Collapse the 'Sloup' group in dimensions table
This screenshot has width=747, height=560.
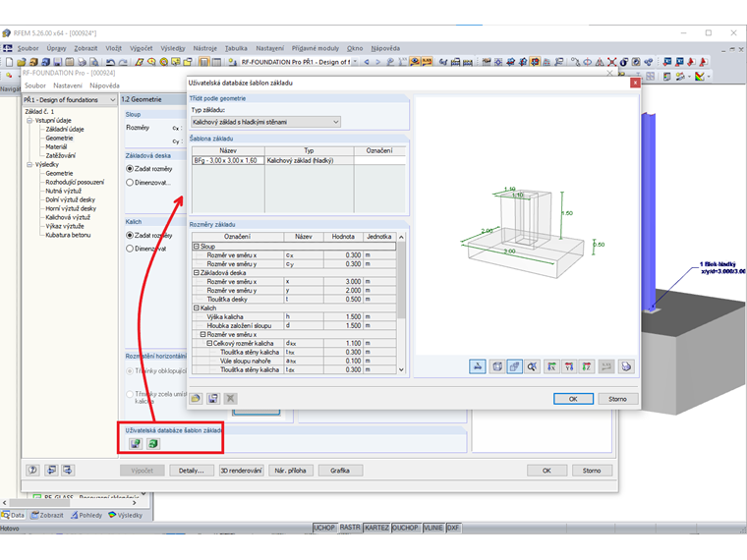click(196, 247)
